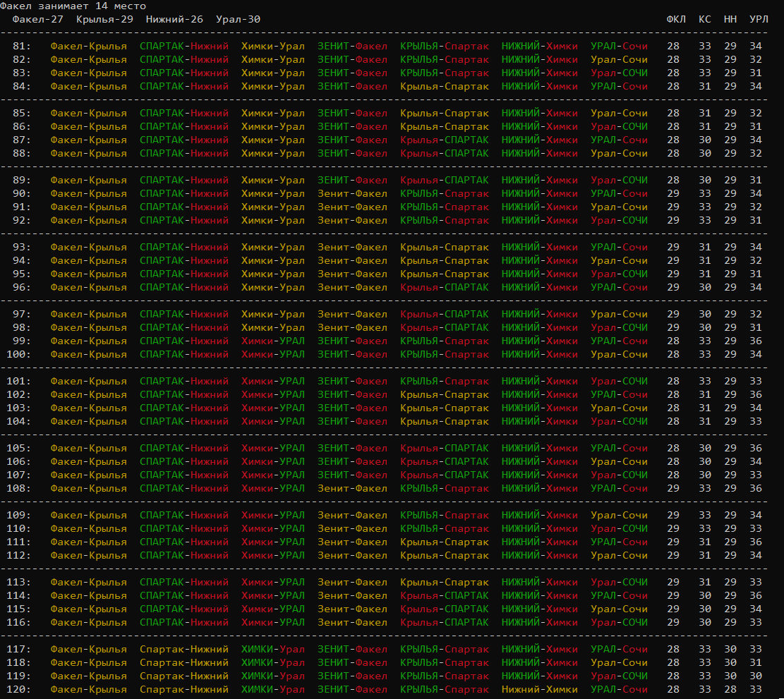Select 'КРЫЛЬЯ-Спартак' in row 109
The height and width of the screenshot is (699, 784).
coord(445,516)
